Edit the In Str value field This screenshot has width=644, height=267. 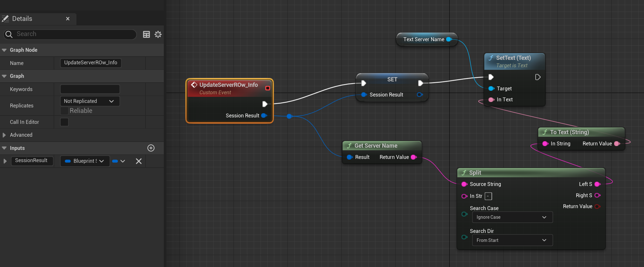(x=488, y=196)
